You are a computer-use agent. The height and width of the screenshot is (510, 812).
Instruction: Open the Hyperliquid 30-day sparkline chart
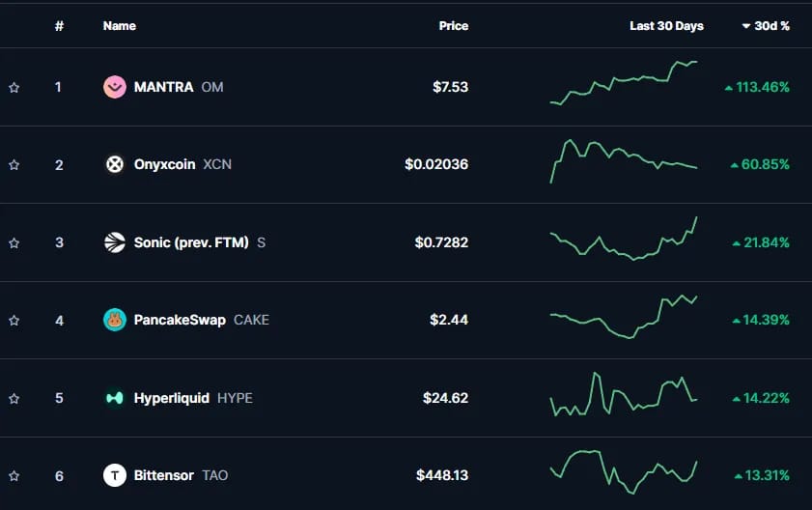(624, 394)
